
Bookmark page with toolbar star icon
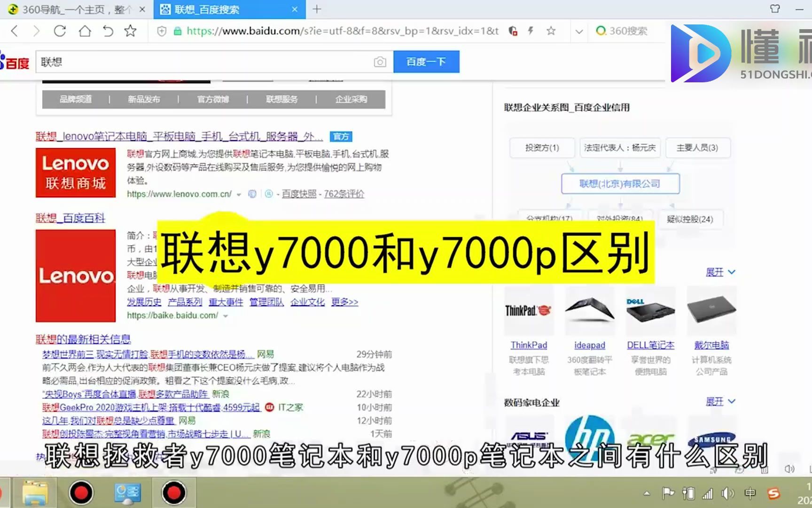130,31
